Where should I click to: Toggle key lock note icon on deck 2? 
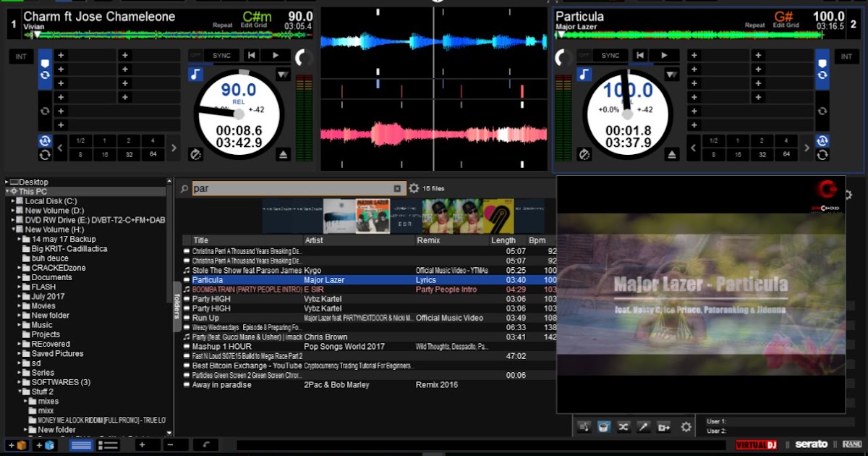(584, 74)
